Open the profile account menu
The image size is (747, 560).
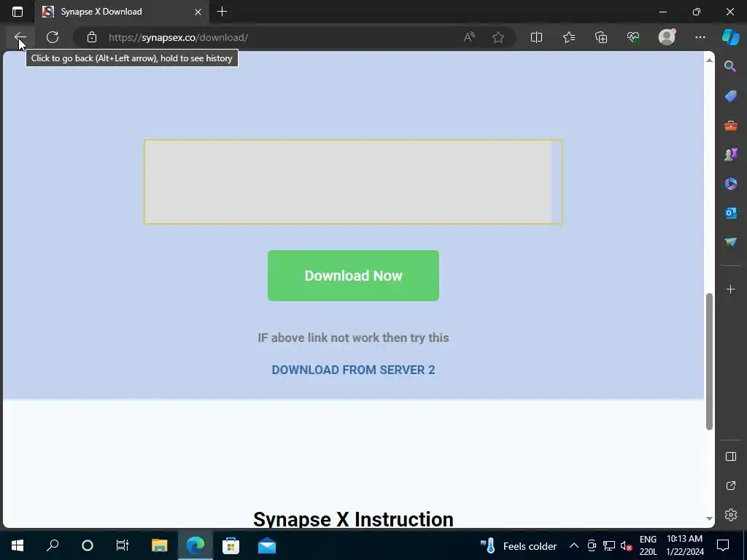(x=667, y=37)
